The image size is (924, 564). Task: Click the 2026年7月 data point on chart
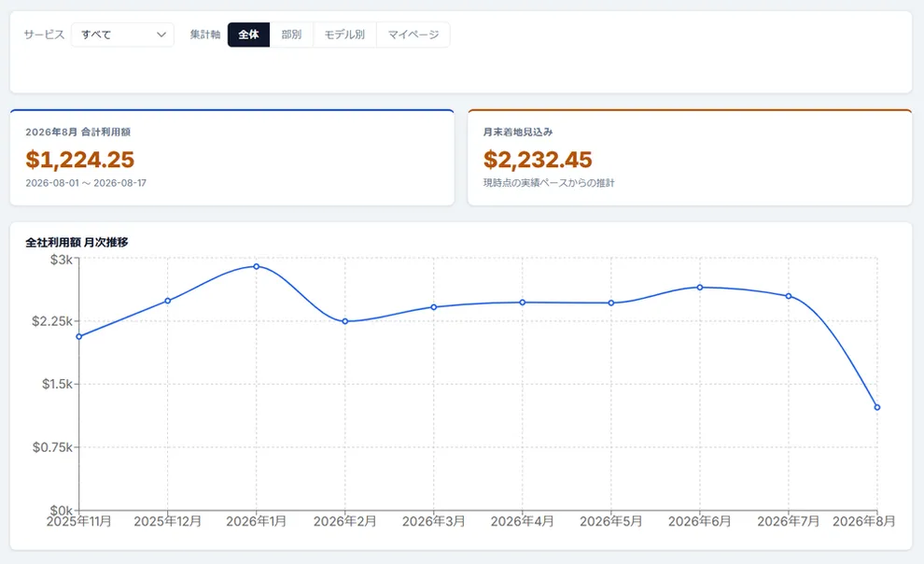pos(789,296)
